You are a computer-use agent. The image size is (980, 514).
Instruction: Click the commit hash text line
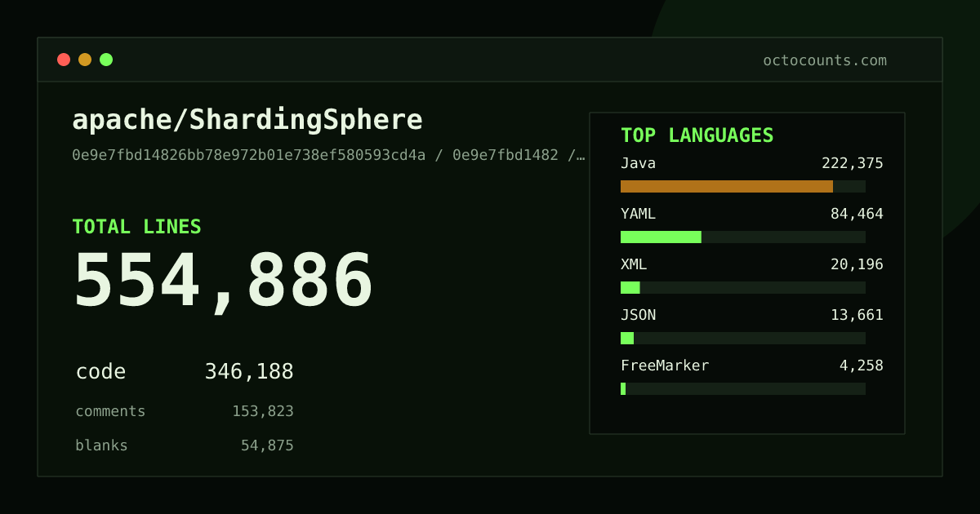[x=328, y=155]
